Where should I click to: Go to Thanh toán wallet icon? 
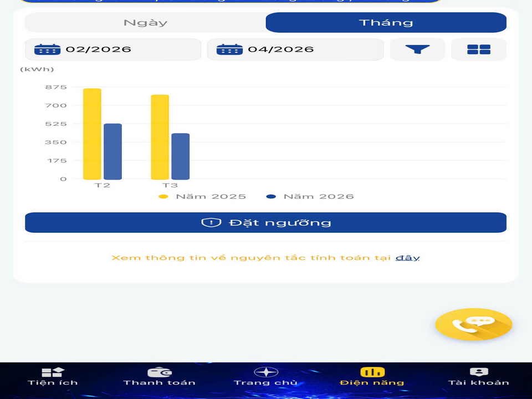[x=159, y=376]
